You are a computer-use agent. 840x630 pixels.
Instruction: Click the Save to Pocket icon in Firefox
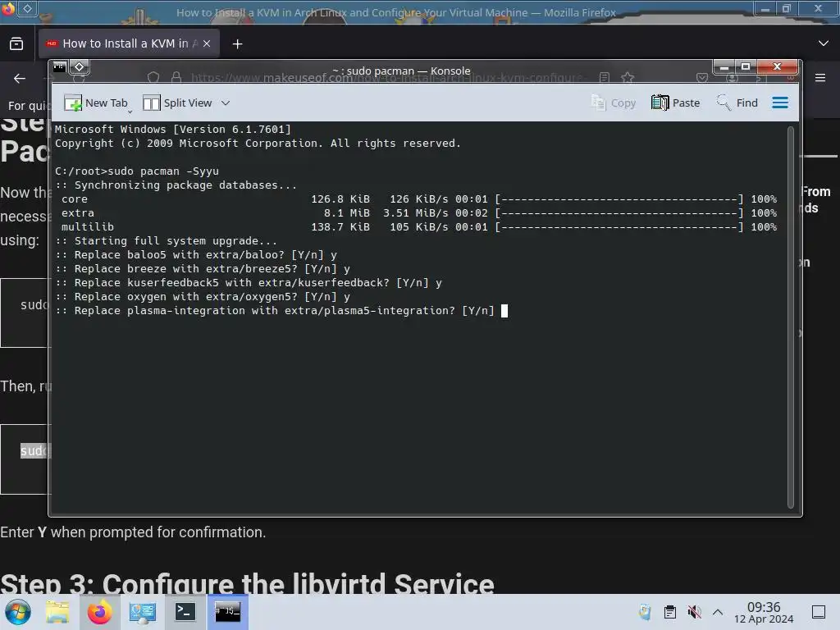[x=702, y=78]
